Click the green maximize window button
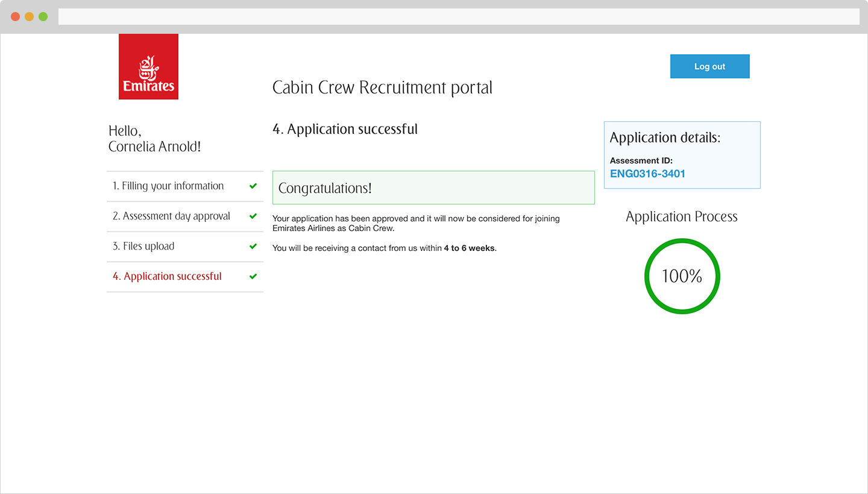Screen dimensions: 868x494 (43, 17)
